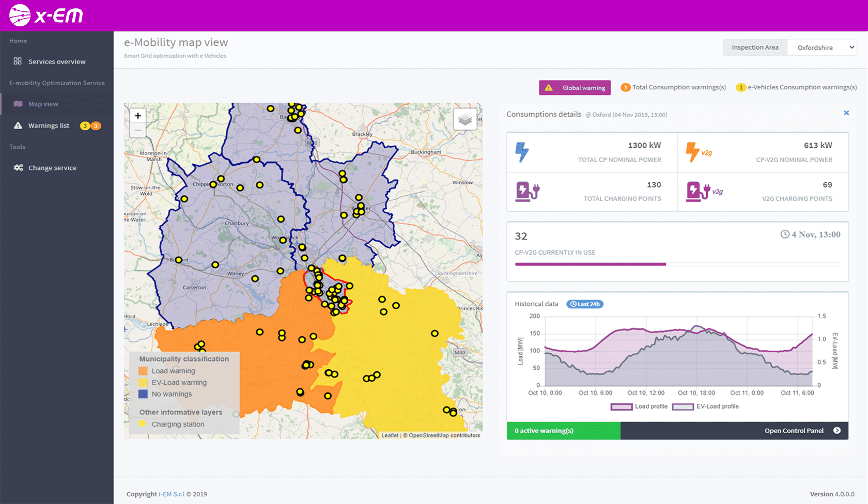Open the Leaflet link

pos(390,435)
